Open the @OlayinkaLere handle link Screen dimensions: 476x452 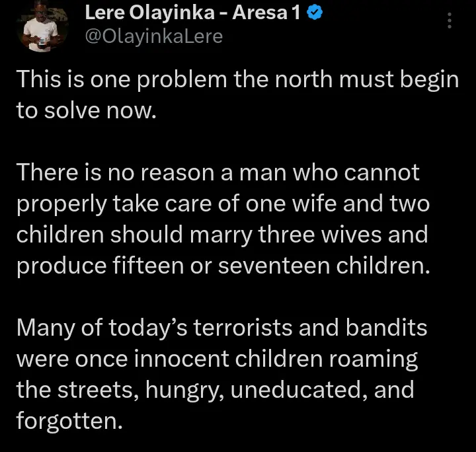154,36
